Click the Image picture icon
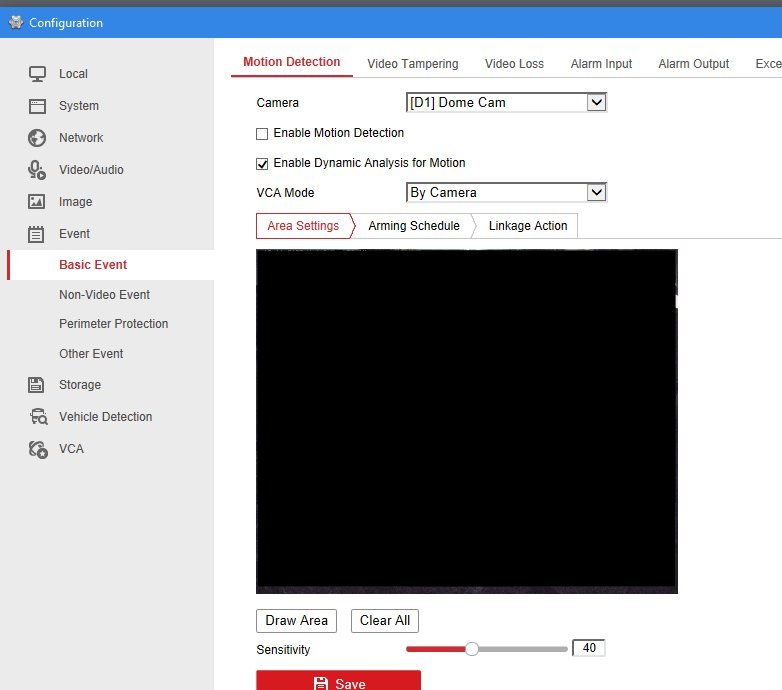Image resolution: width=782 pixels, height=690 pixels. [37, 201]
